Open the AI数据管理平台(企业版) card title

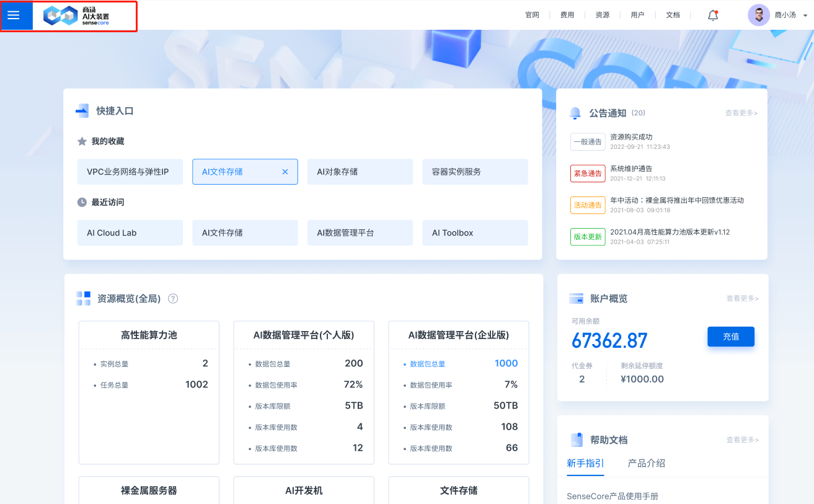pos(459,335)
